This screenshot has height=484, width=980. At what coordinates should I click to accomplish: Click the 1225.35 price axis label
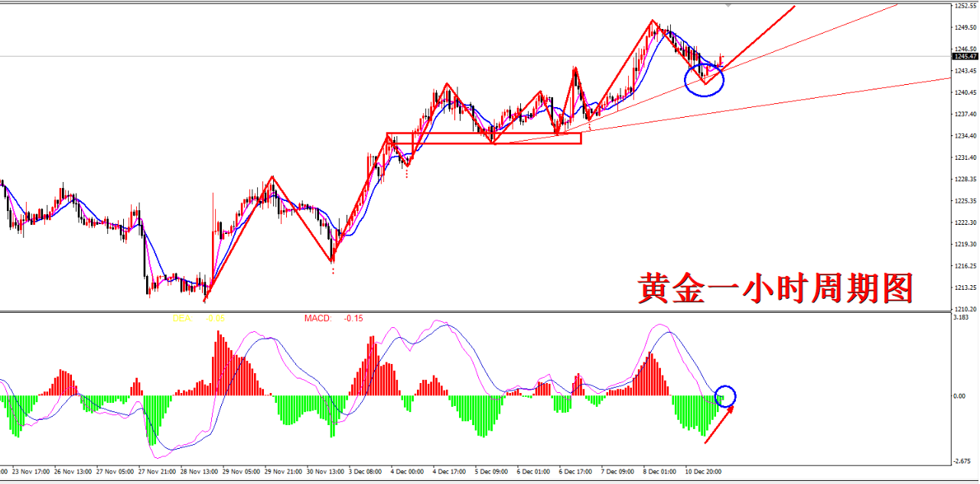coord(965,201)
